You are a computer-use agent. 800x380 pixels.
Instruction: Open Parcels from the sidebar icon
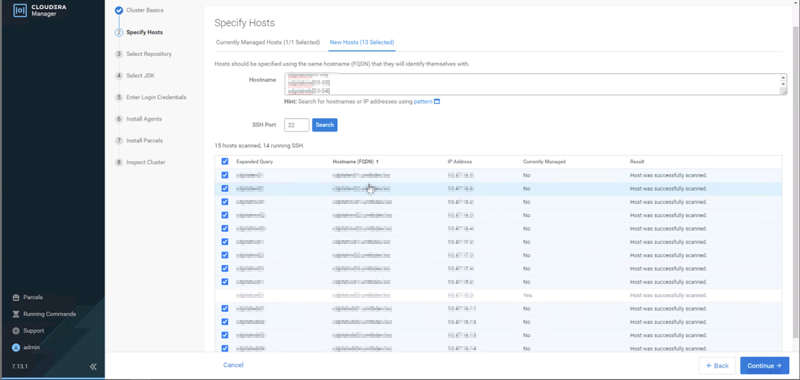point(16,297)
